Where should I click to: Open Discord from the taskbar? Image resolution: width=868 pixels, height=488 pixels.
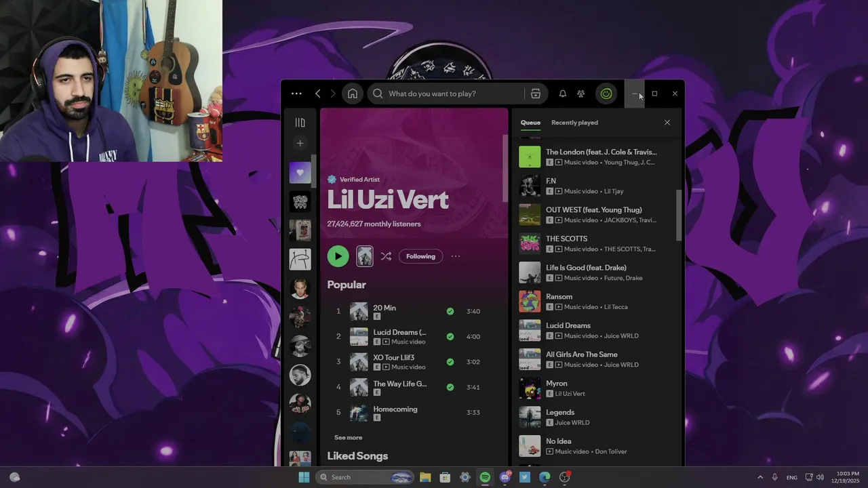pyautogui.click(x=505, y=477)
